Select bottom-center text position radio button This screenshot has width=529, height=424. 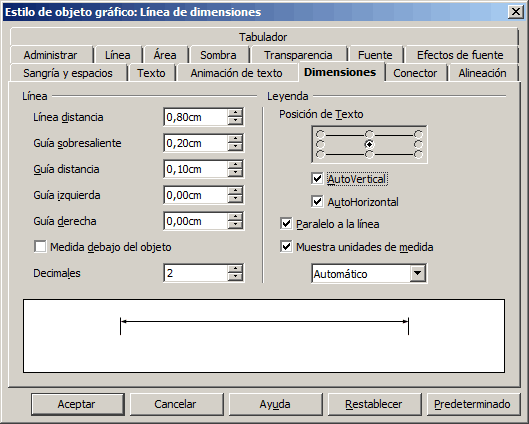pyautogui.click(x=369, y=154)
